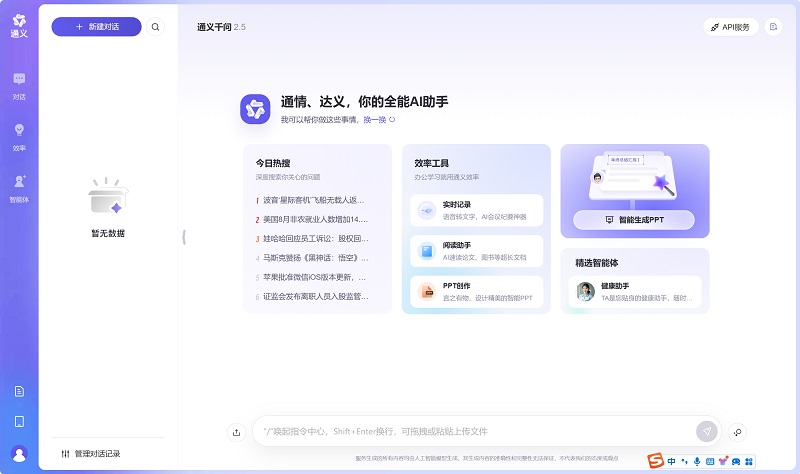The width and height of the screenshot is (800, 474).
Task: Open the PPT创作 tool card
Action: 477,292
